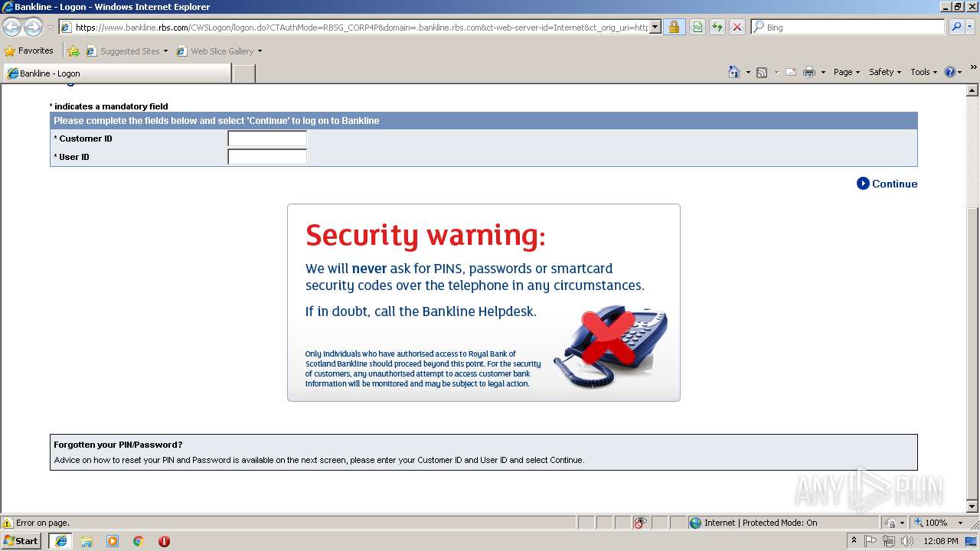The height and width of the screenshot is (551, 980).
Task: Open the search provider dropdown arrow
Action: pos(970,28)
